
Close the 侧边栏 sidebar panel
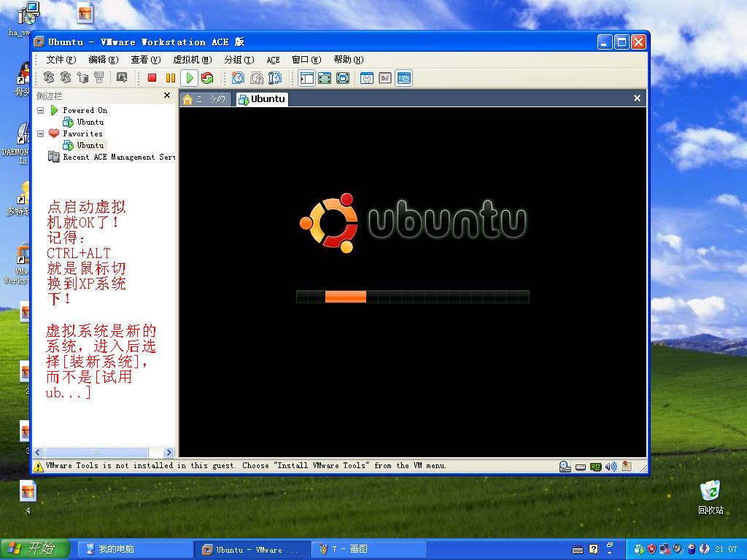[x=167, y=96]
